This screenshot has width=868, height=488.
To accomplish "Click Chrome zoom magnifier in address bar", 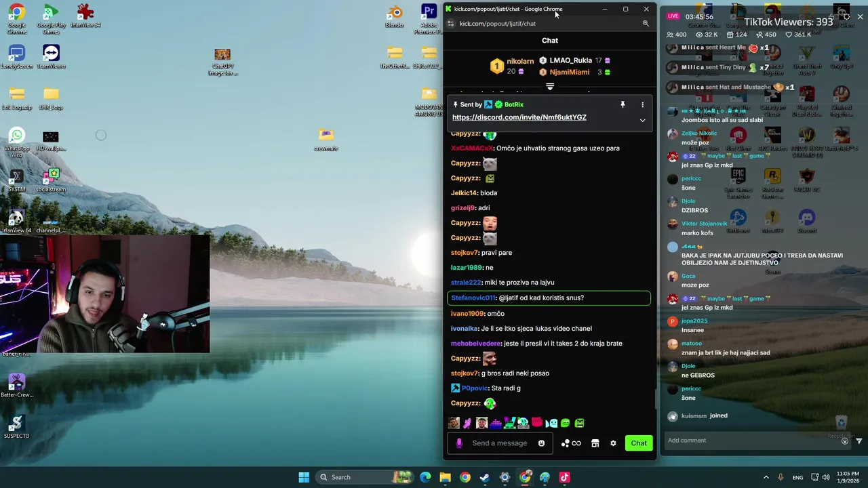I will point(646,24).
